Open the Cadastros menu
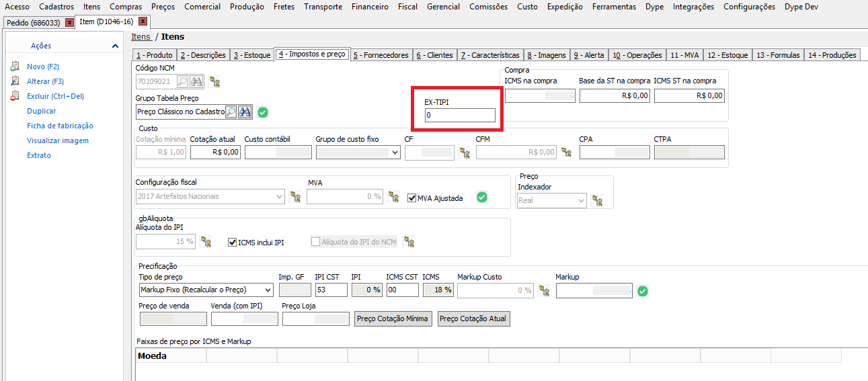 tap(56, 7)
